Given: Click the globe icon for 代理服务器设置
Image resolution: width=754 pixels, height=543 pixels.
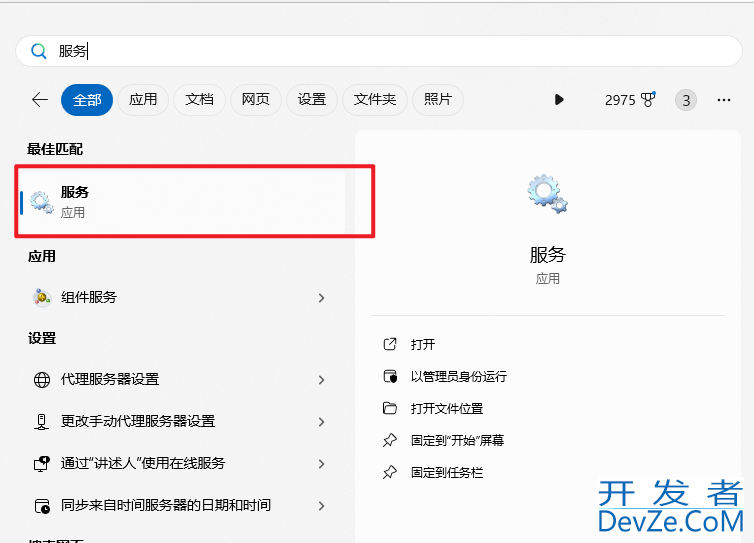Looking at the screenshot, I should click(x=42, y=380).
